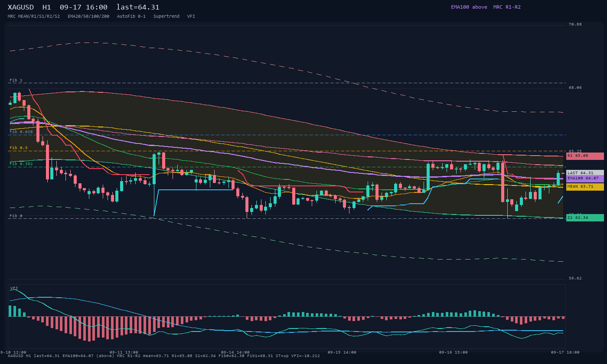Click the MRC MEAN/R1/S1/R2/S2 indicator label
This screenshot has height=364, width=607.
click(34, 16)
